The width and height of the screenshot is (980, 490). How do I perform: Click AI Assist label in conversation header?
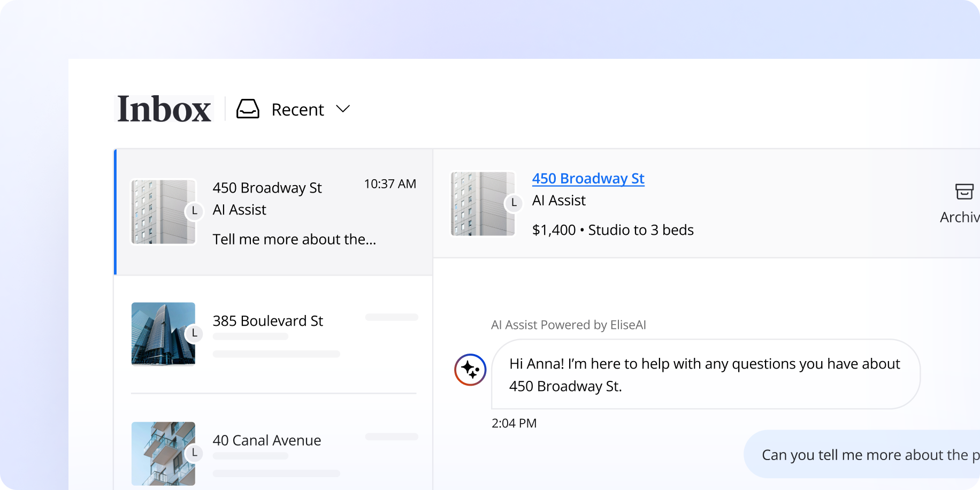click(558, 200)
